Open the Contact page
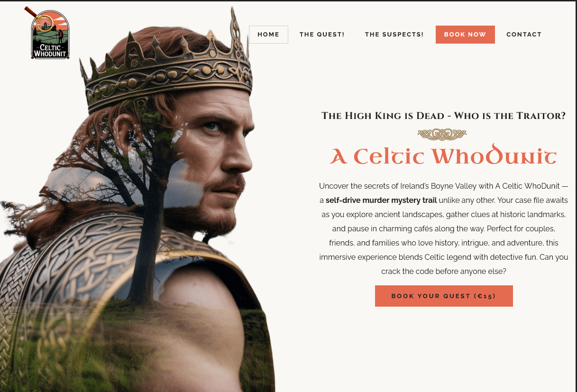Image resolution: width=577 pixels, height=392 pixels. tap(524, 35)
